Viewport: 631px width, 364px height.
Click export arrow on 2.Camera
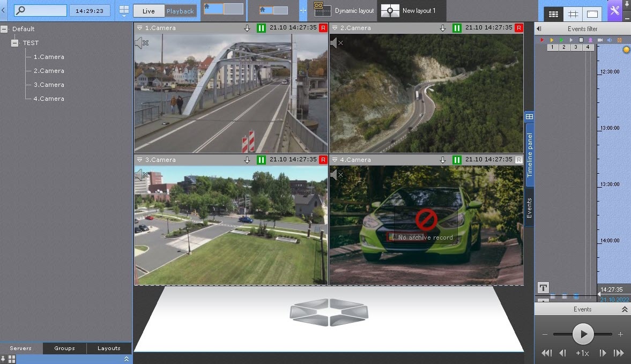click(443, 28)
